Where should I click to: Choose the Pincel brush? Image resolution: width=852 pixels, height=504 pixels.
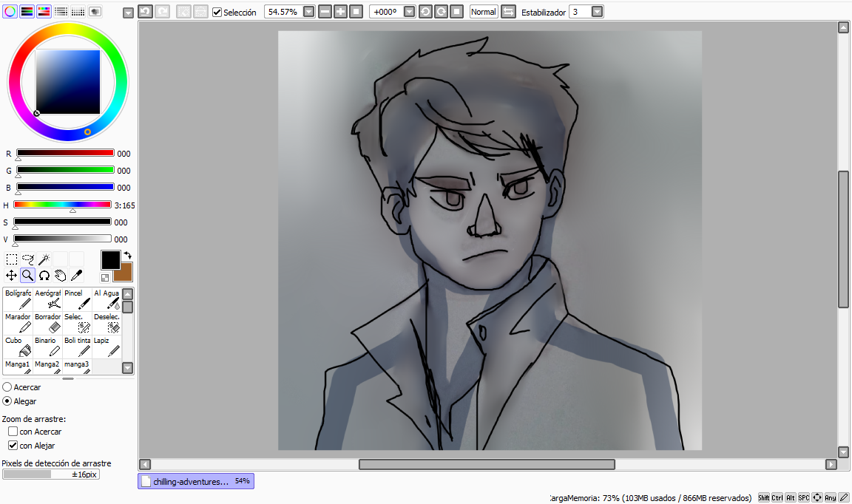click(77, 299)
